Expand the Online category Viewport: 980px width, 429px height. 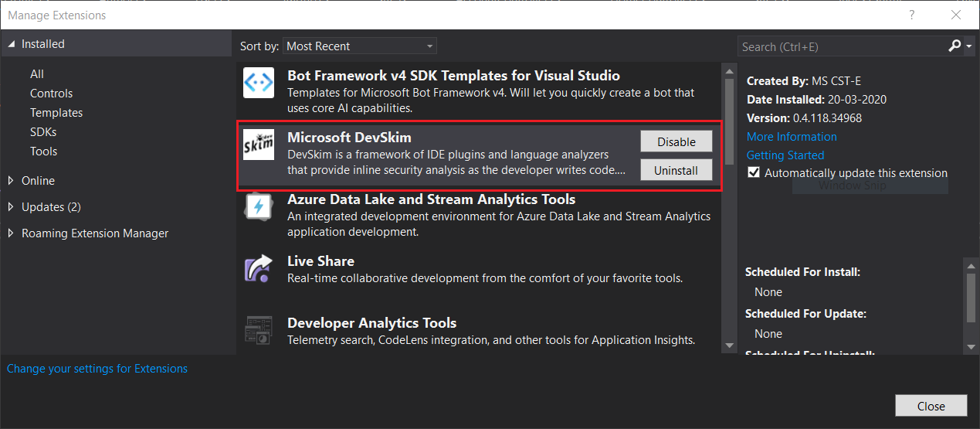pyautogui.click(x=11, y=180)
